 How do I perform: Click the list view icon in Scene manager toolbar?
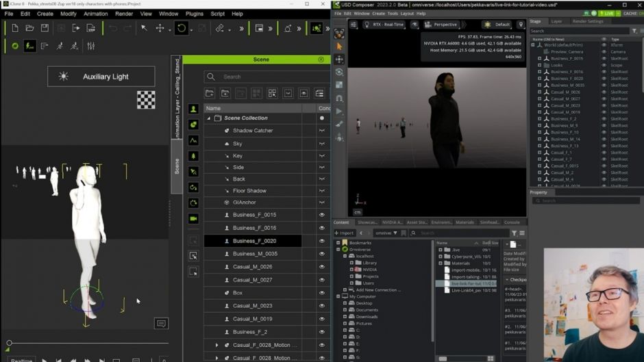(319, 93)
